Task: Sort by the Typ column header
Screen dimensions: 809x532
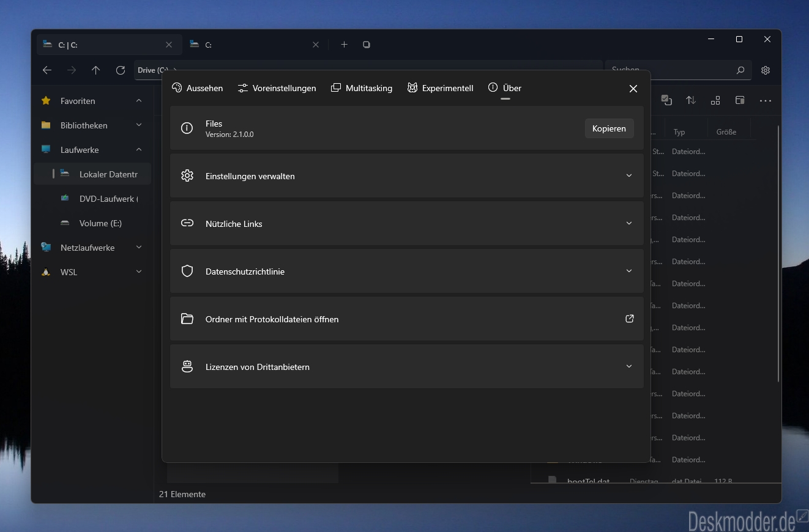Action: pyautogui.click(x=679, y=132)
